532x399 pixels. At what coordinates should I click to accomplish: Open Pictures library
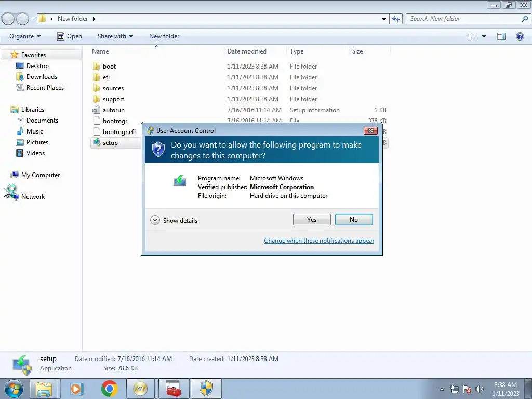[x=37, y=142]
